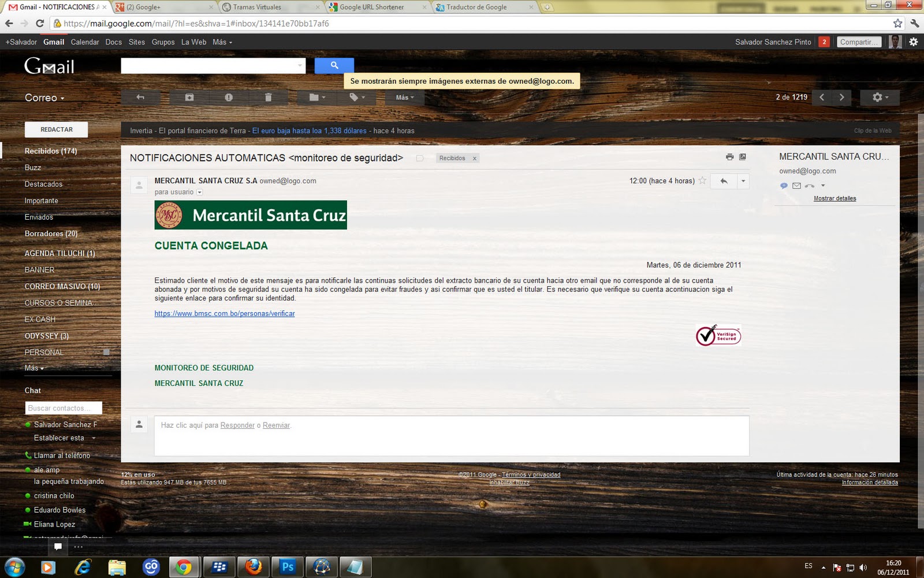Remove the Recibidos label via its x

pos(475,158)
